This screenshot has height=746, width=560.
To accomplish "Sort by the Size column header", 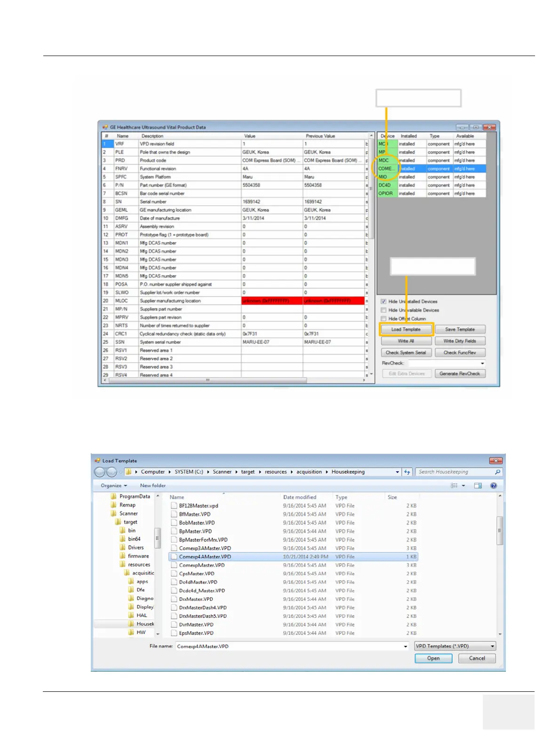I will tap(392, 497).
